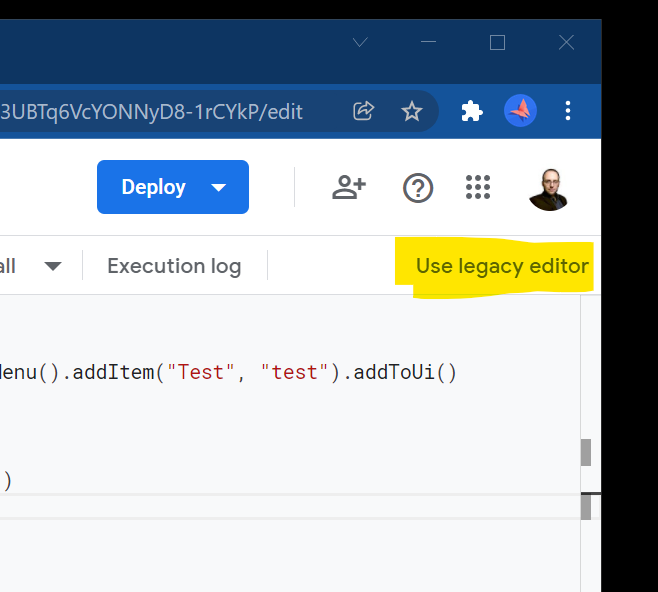
Task: Open the Chrome three-dot menu
Action: [x=568, y=111]
